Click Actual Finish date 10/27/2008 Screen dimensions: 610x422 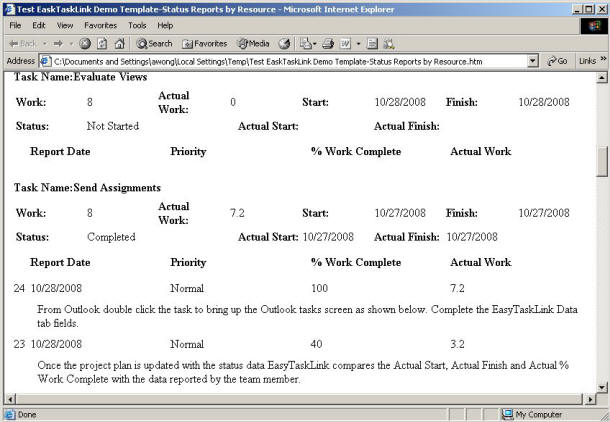click(x=472, y=237)
